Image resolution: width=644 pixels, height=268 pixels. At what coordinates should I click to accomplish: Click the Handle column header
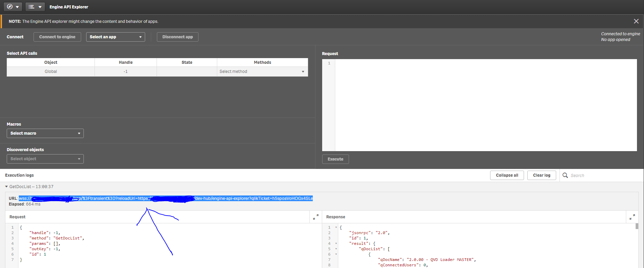coord(125,62)
